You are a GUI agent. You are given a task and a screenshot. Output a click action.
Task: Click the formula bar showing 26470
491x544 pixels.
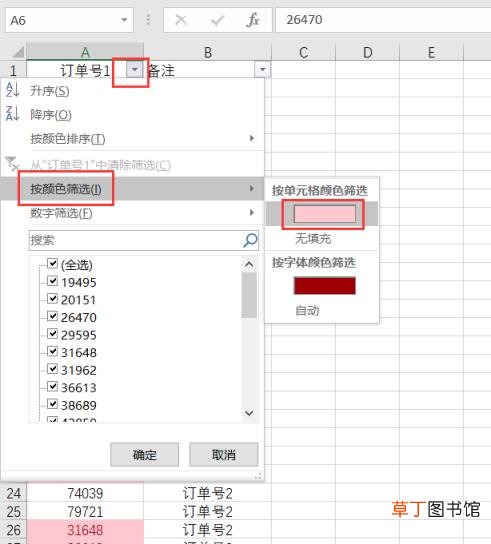click(x=383, y=20)
